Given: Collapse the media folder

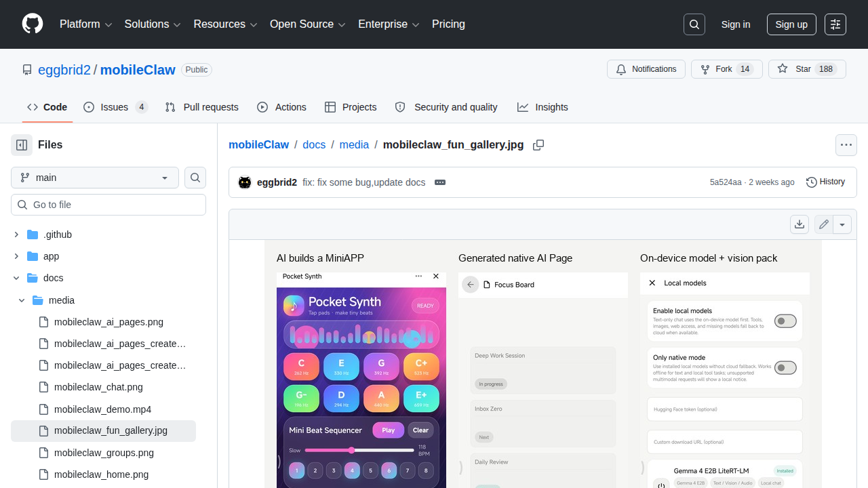Looking at the screenshot, I should [x=22, y=300].
